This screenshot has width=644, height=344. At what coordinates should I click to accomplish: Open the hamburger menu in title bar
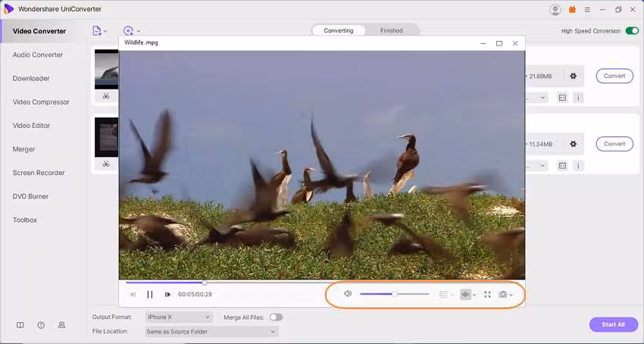pos(587,10)
